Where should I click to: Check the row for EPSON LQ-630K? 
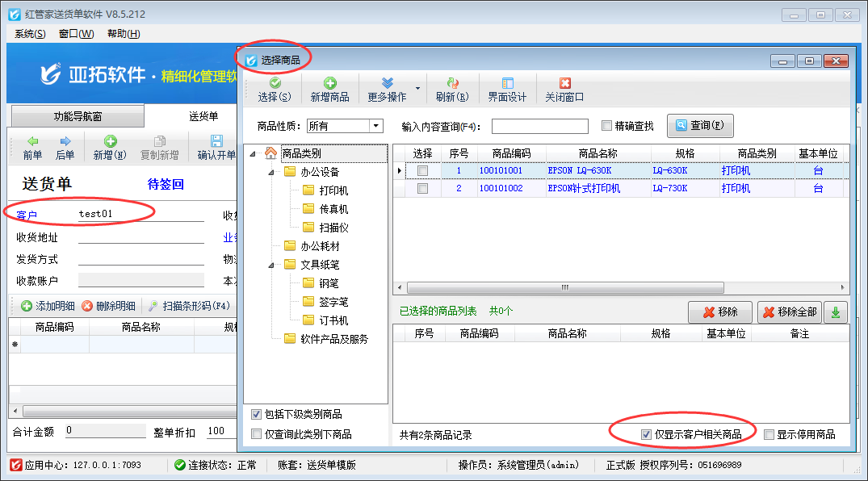tap(422, 171)
